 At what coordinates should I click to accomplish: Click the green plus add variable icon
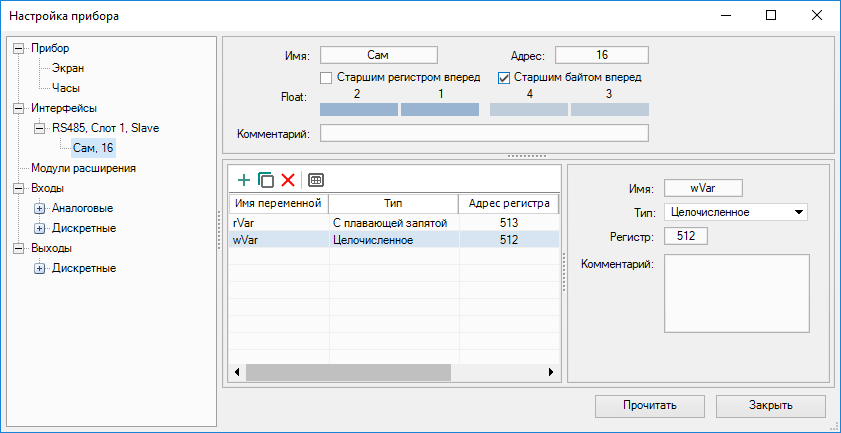point(243,180)
